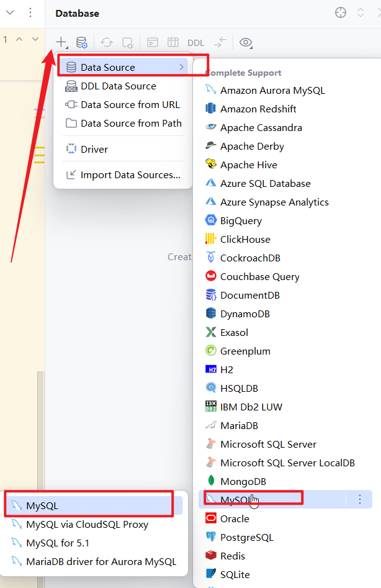
Task: Click Import Data Sources... entry
Action: (123, 174)
